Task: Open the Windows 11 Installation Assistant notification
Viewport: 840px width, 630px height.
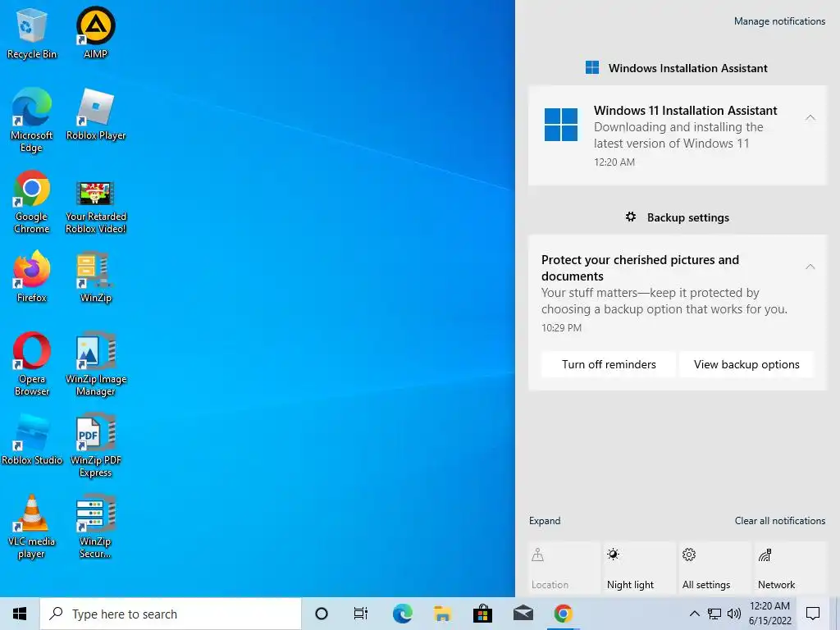Action: pos(678,135)
